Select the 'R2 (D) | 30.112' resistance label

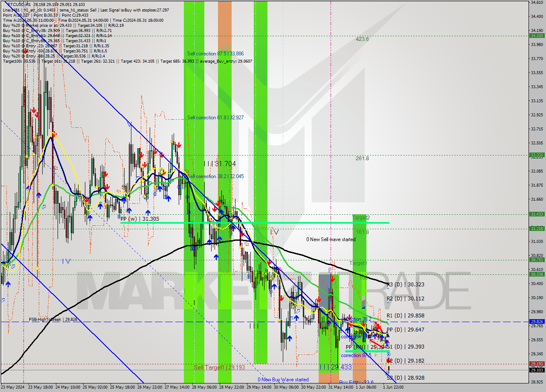406,299
